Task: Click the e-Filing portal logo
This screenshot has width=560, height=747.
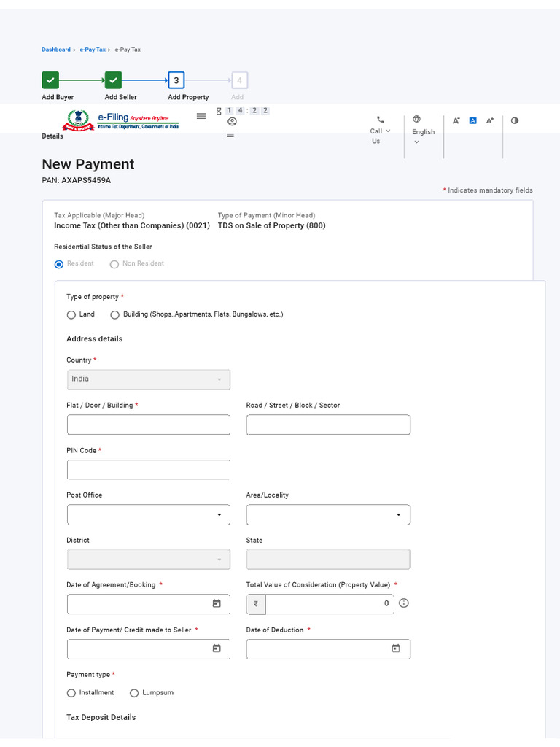Action: pyautogui.click(x=122, y=120)
